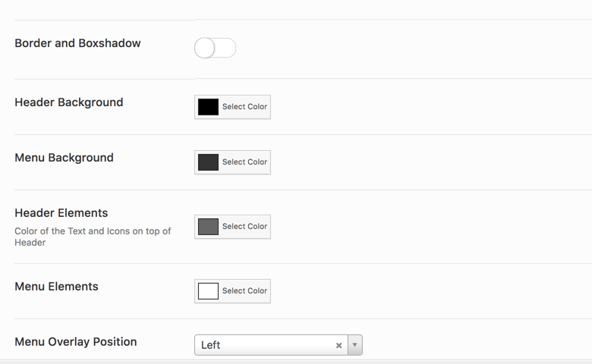This screenshot has height=364, width=592.
Task: Open Select Color for Header Background
Action: click(x=244, y=107)
